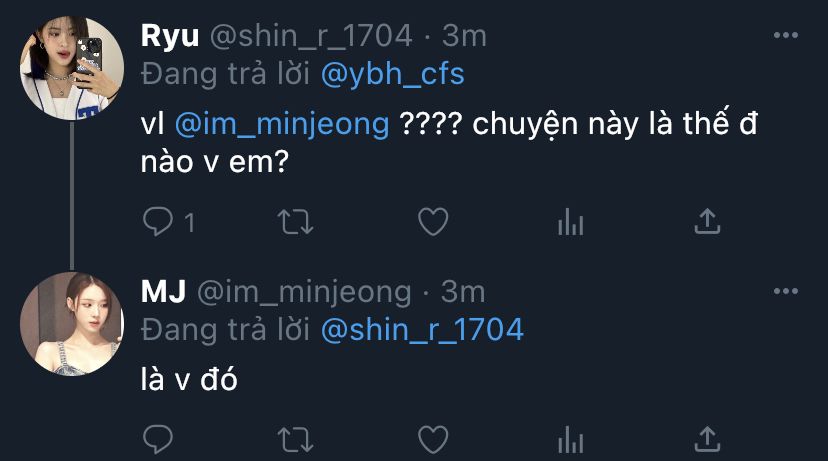Like Ryu's tweet
828x461 pixels.
(432, 222)
